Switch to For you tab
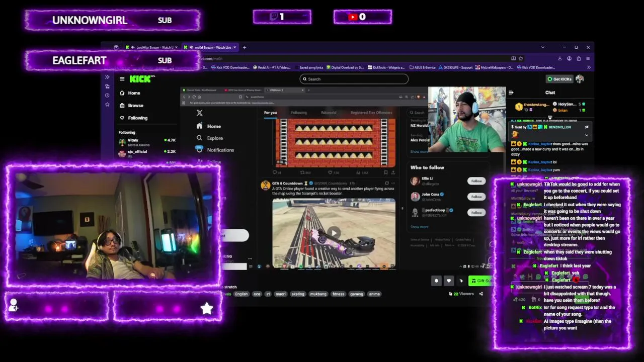Screen dimensions: 644x362 [270, 113]
